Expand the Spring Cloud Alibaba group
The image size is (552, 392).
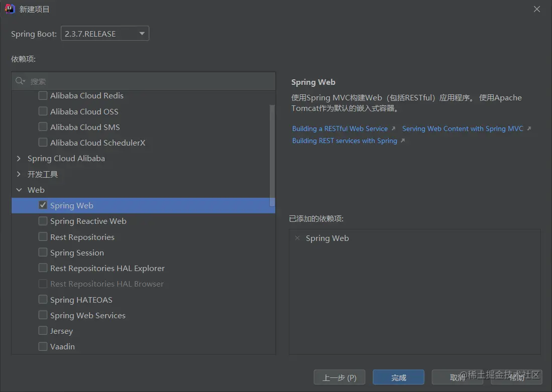pyautogui.click(x=19, y=159)
